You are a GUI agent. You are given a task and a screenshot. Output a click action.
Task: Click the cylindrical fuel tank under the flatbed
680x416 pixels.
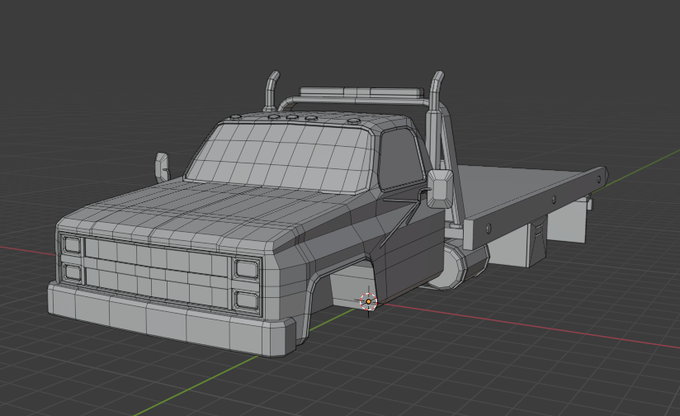pos(460,266)
